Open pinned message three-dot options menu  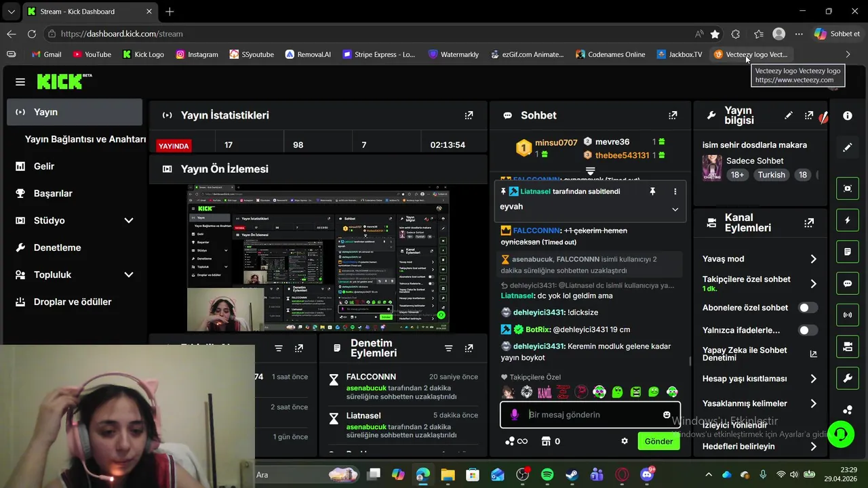[x=675, y=192]
